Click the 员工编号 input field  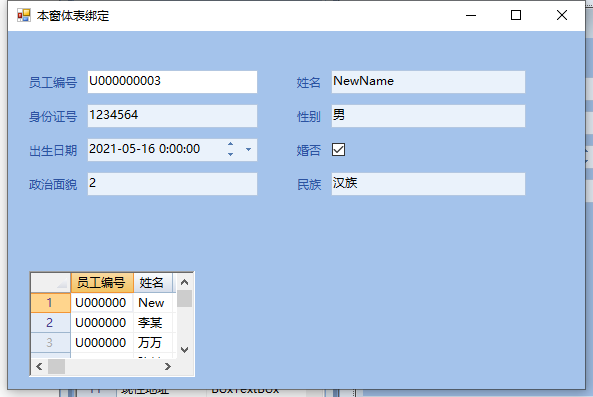pos(172,82)
